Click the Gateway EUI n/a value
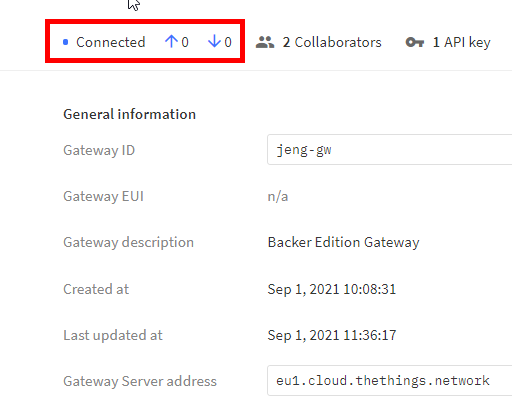The height and width of the screenshot is (407, 512). [278, 196]
